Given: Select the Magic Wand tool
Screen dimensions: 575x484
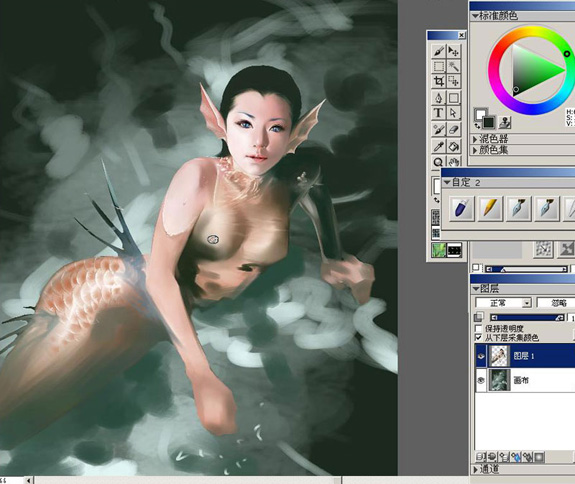Looking at the screenshot, I should click(x=454, y=66).
